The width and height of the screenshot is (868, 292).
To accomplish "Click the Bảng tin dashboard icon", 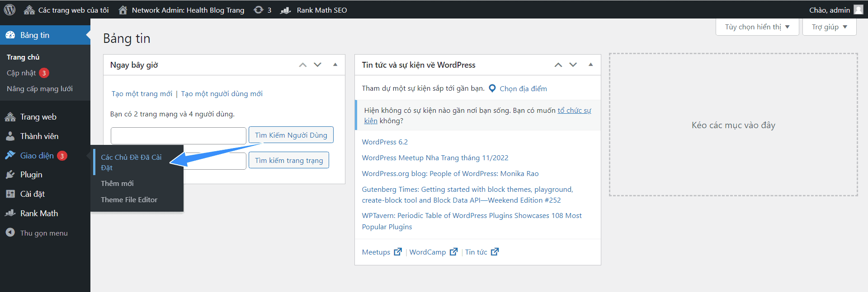I will point(10,35).
